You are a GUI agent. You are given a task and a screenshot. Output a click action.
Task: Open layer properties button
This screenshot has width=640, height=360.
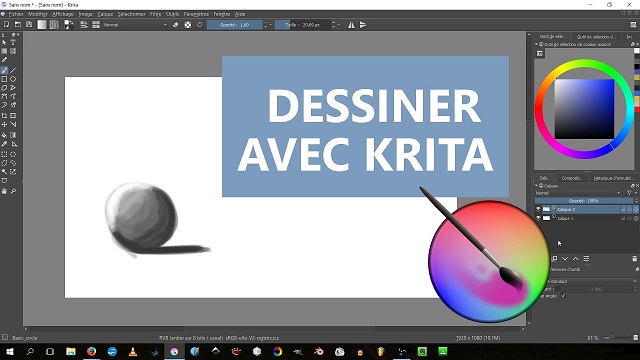click(x=587, y=259)
